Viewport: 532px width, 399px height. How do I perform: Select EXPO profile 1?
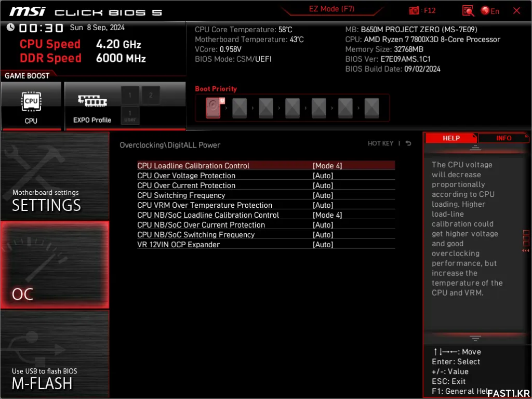(x=129, y=95)
